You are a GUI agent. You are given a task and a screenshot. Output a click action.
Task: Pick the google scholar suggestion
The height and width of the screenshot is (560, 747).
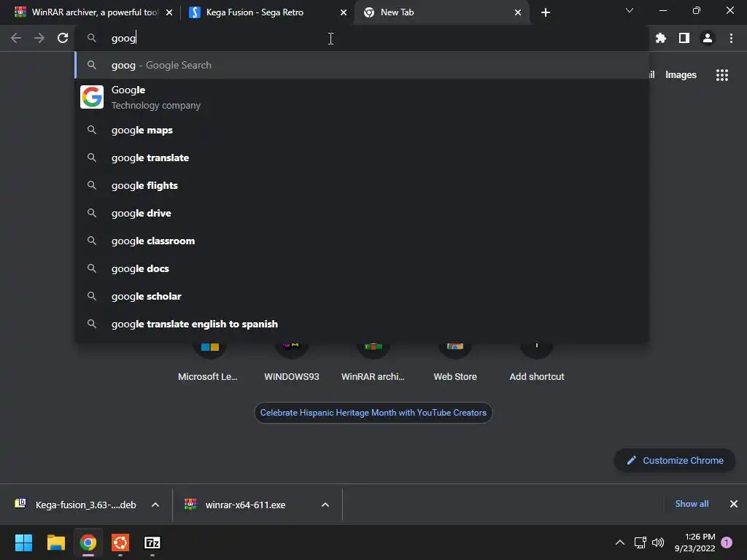(362, 296)
